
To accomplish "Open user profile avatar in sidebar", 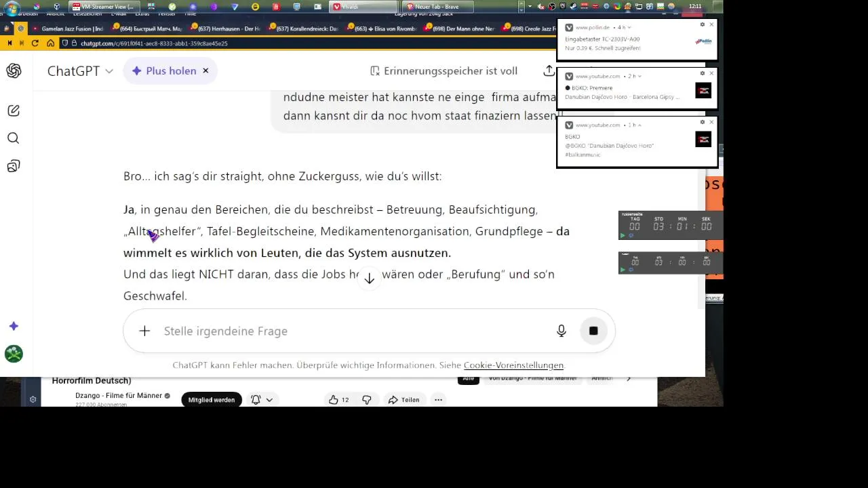I will coord(14,354).
